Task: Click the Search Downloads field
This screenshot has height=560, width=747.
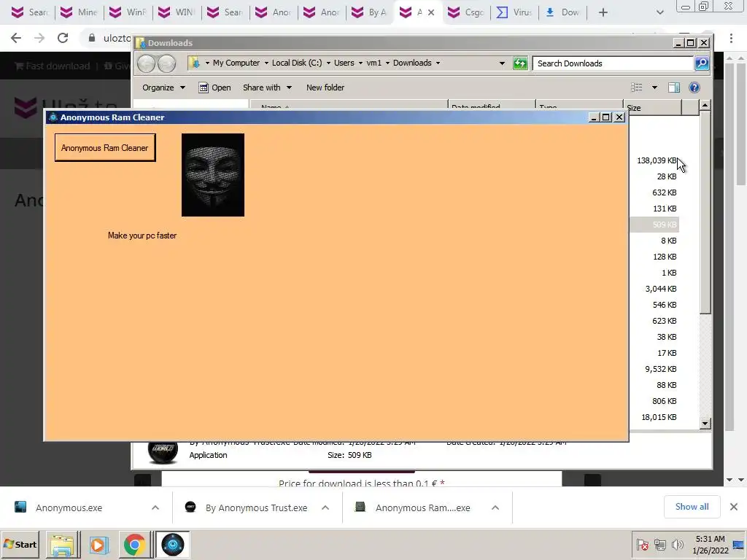Action: click(613, 63)
